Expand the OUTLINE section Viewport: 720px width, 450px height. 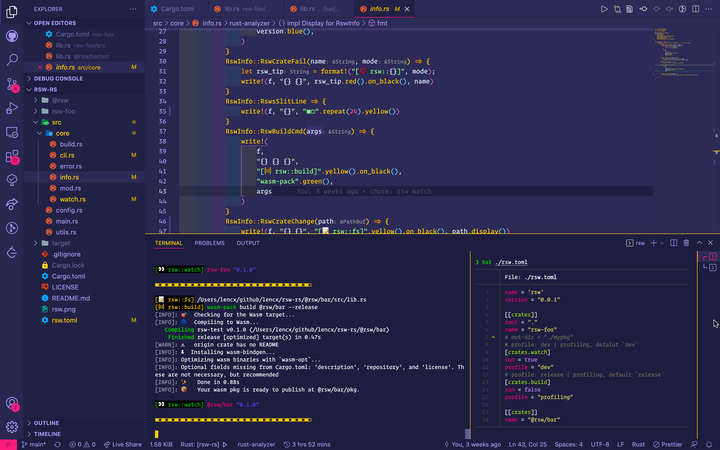click(x=46, y=423)
